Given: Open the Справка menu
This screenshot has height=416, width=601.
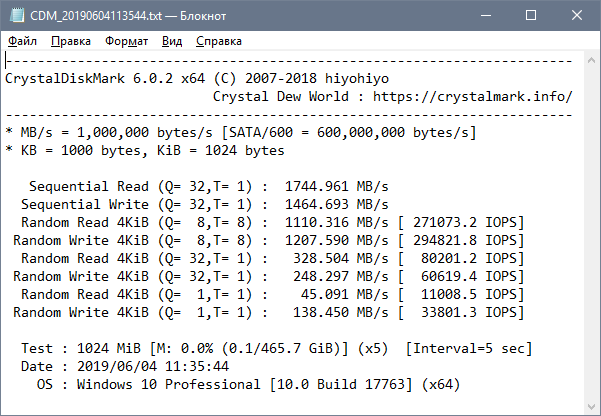Looking at the screenshot, I should coord(219,41).
